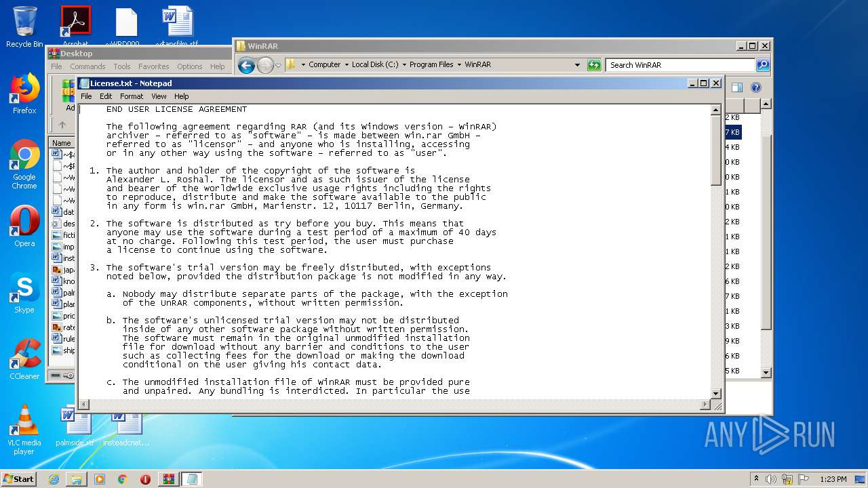Show hidden tray icons arrow

pos(756,479)
